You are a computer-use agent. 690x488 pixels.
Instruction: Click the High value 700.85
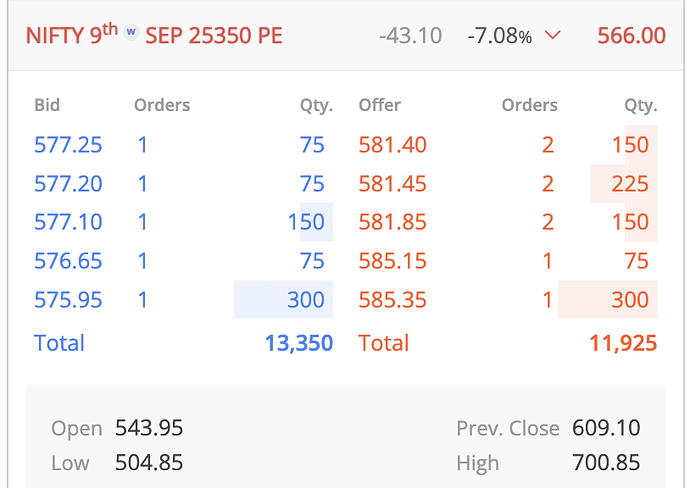coord(606,463)
